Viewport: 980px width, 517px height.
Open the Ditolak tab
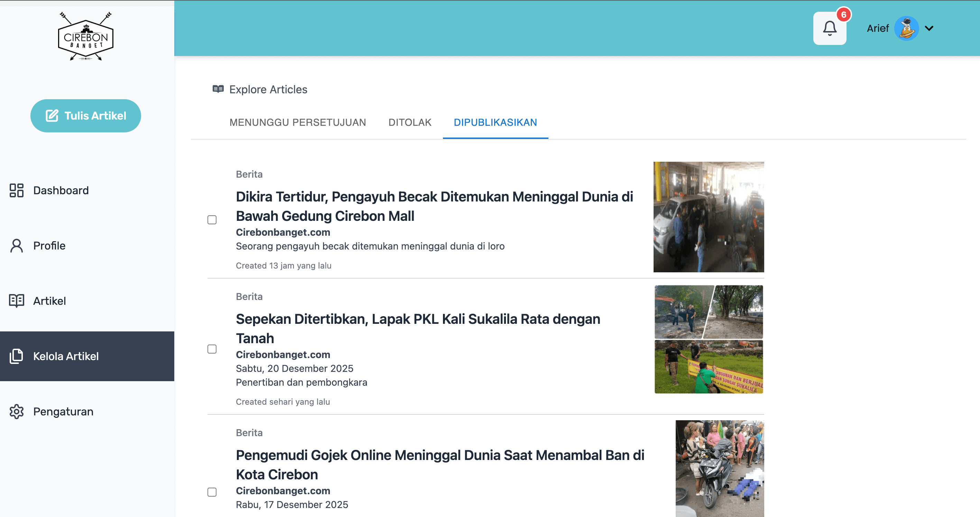point(410,122)
